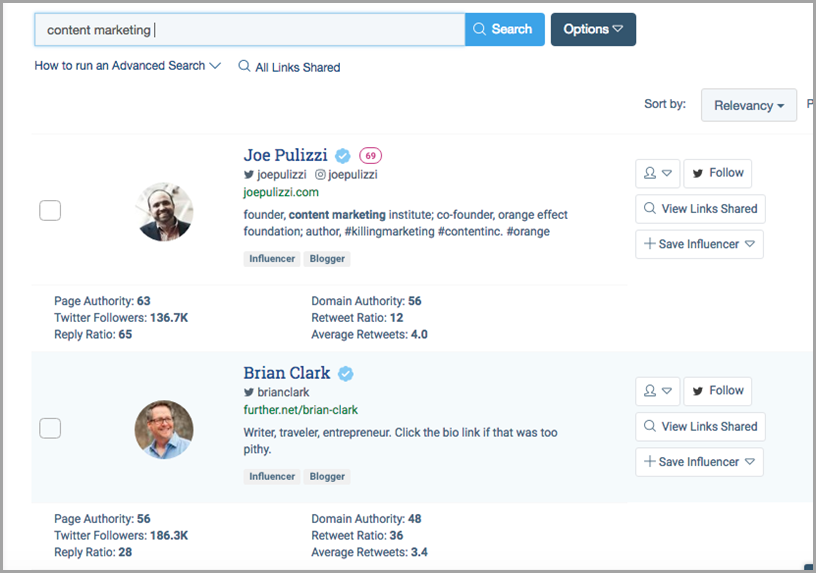The height and width of the screenshot is (573, 816).
Task: Click Page Authority: 63 stat
Action: [x=102, y=301]
